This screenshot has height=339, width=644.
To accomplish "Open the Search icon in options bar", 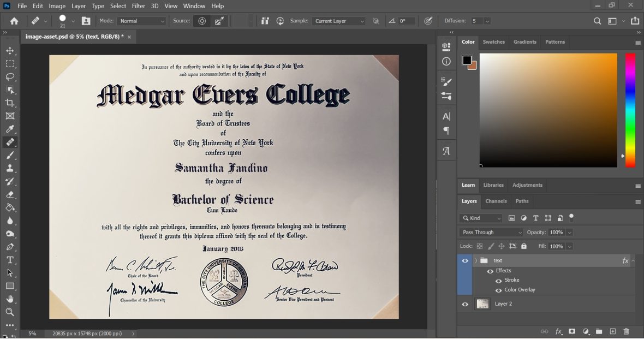I will pyautogui.click(x=597, y=21).
